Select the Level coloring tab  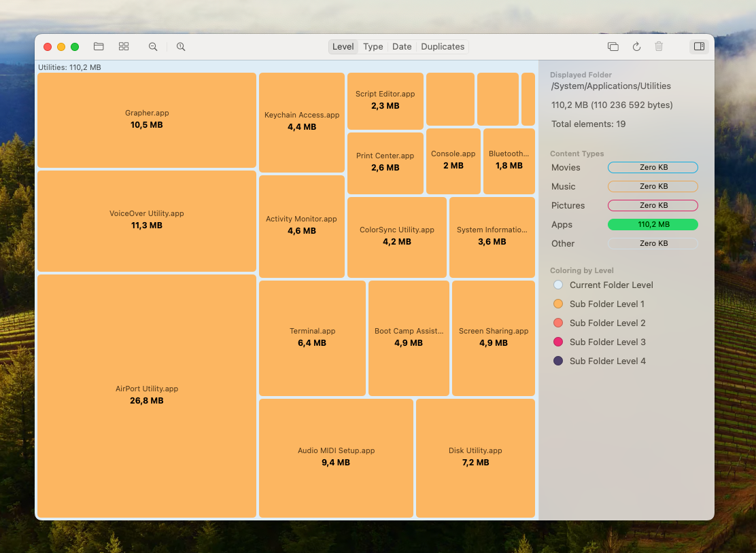(343, 47)
